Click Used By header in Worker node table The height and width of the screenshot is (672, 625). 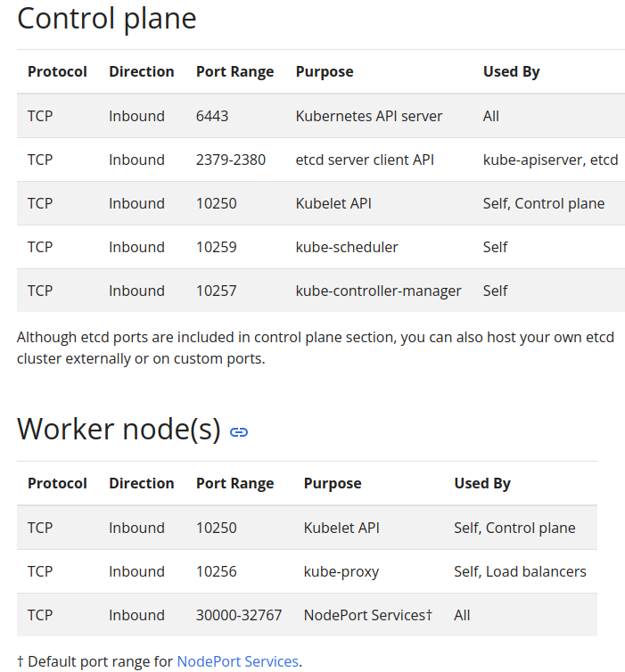[x=482, y=483]
